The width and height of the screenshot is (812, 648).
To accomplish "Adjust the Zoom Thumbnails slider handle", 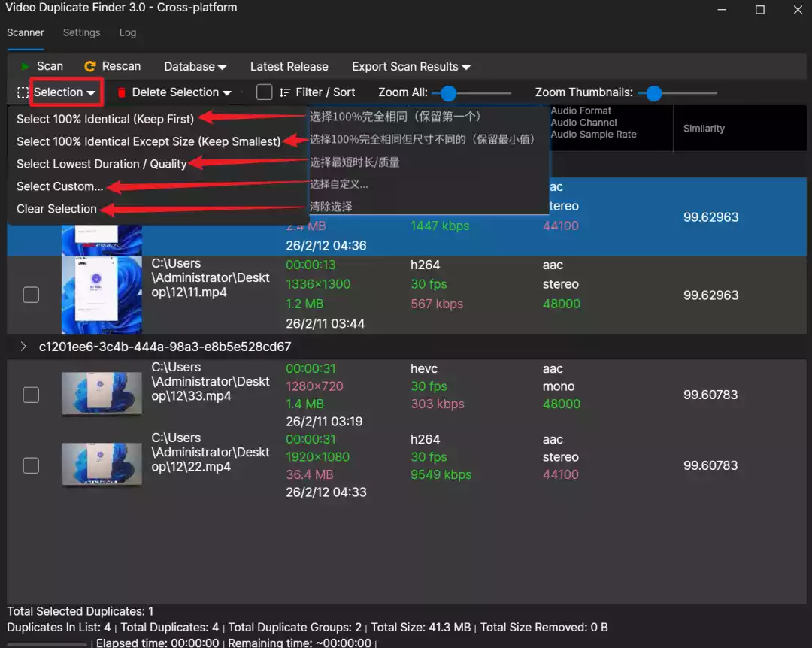I will point(654,93).
